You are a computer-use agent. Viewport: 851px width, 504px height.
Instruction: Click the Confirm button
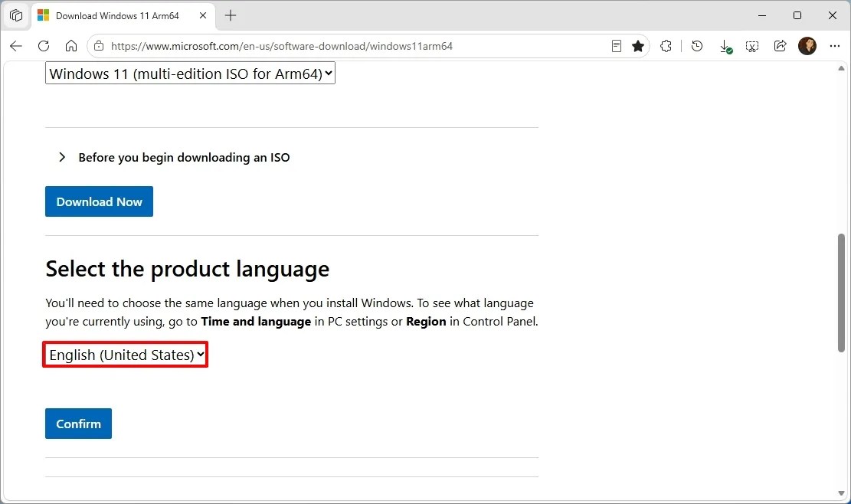tap(78, 423)
